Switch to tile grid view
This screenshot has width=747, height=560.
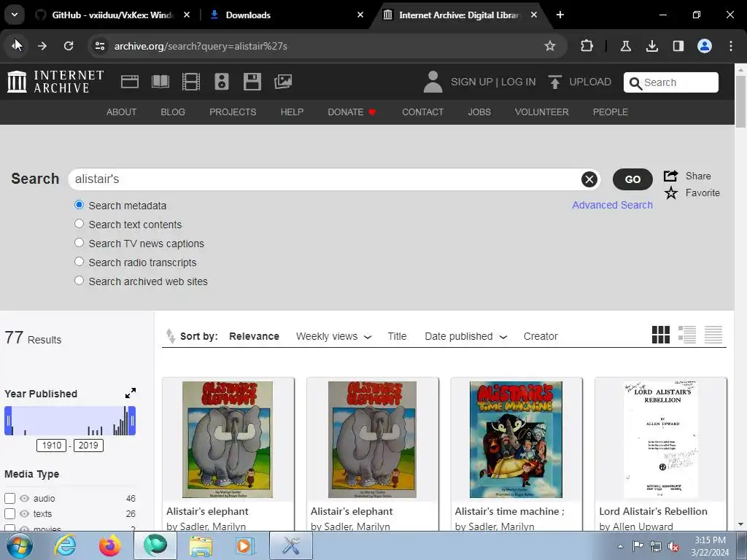point(661,335)
